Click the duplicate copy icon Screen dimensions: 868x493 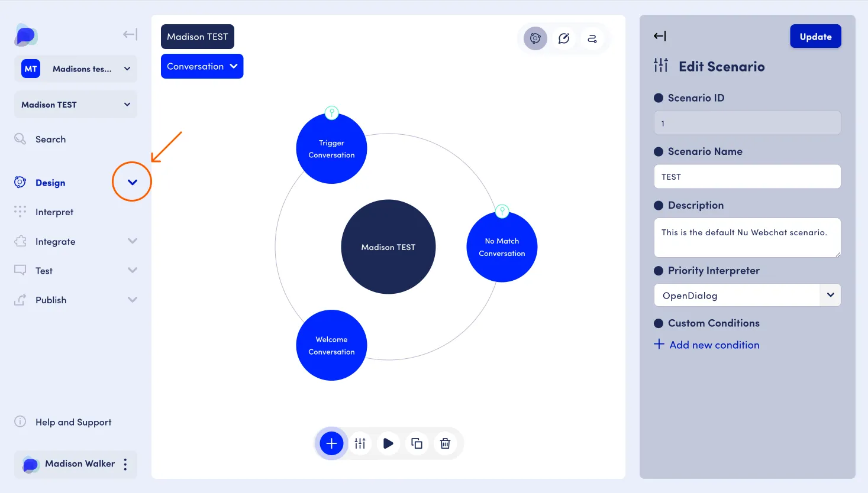point(417,443)
